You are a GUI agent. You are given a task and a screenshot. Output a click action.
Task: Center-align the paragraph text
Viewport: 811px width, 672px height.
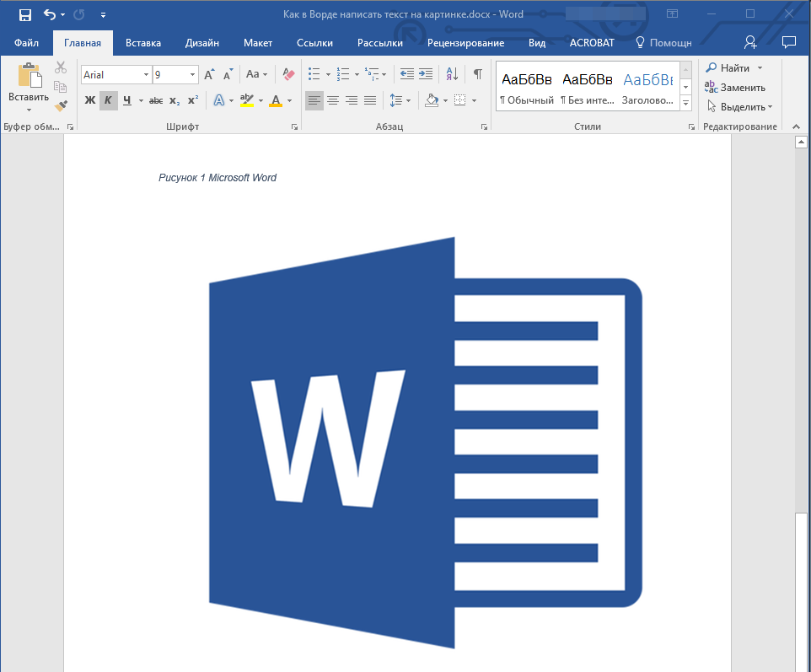(333, 100)
